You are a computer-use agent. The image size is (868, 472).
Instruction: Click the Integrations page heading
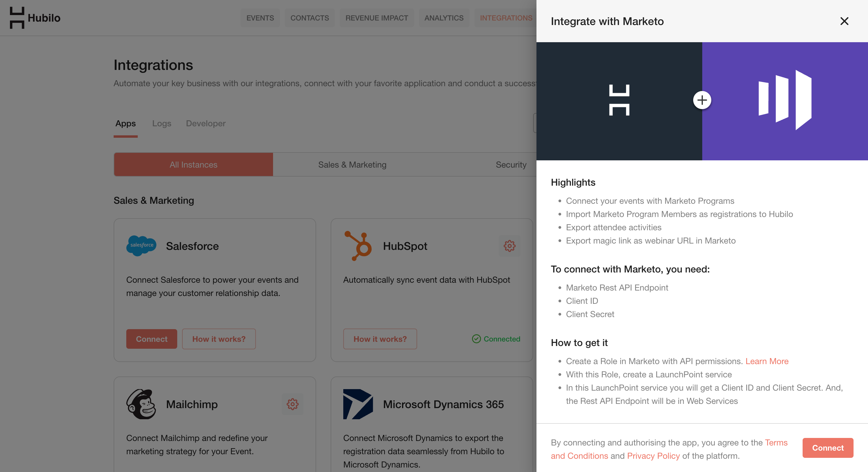[x=153, y=65]
